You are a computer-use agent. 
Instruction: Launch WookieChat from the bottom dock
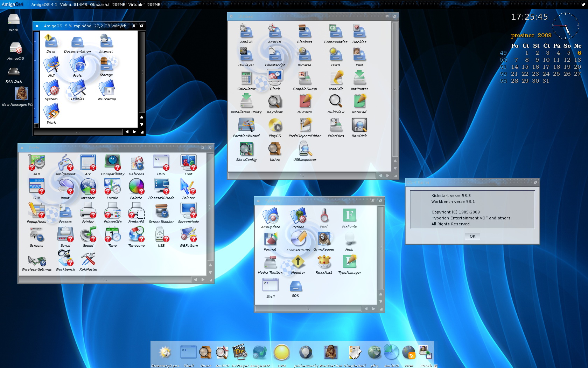coord(330,353)
